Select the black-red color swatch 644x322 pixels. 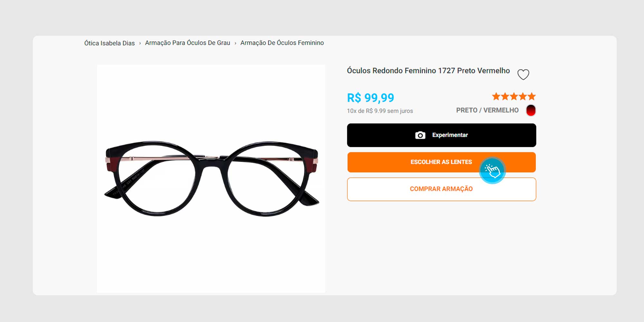pos(531,110)
